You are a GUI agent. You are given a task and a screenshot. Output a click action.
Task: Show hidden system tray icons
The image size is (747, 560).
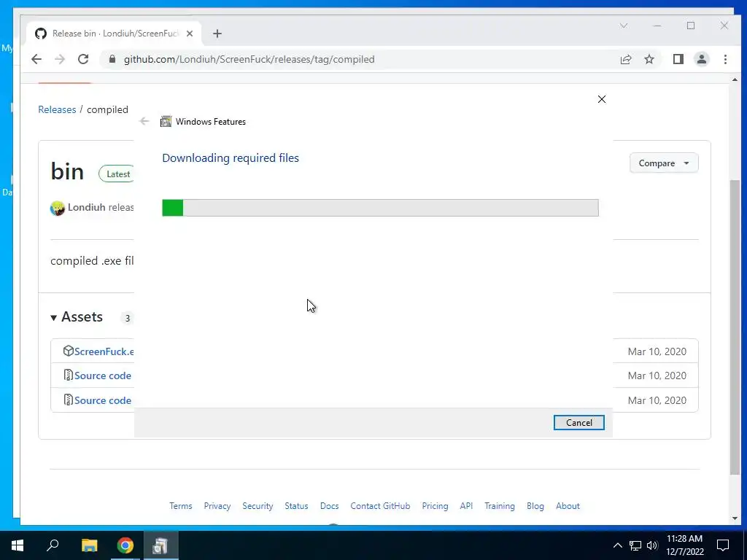(x=617, y=545)
